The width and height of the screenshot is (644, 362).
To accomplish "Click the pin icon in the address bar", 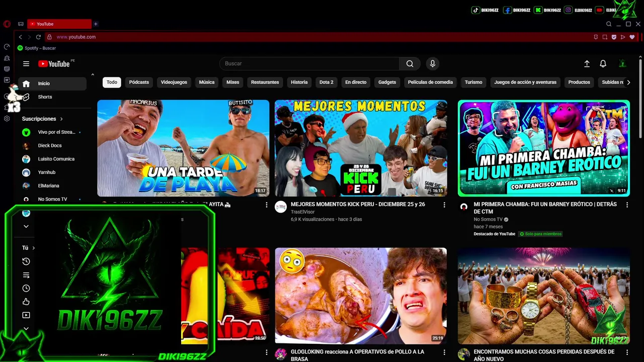I will [596, 37].
